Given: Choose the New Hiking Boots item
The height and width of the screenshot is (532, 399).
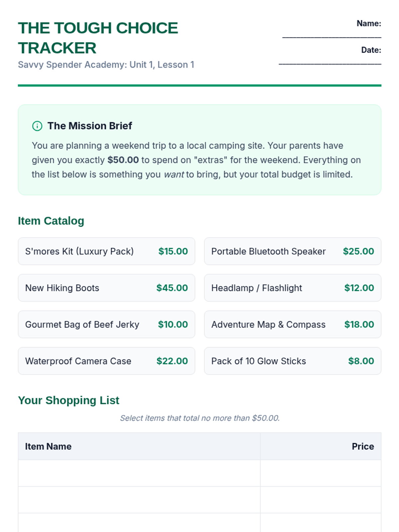Looking at the screenshot, I should tap(106, 288).
